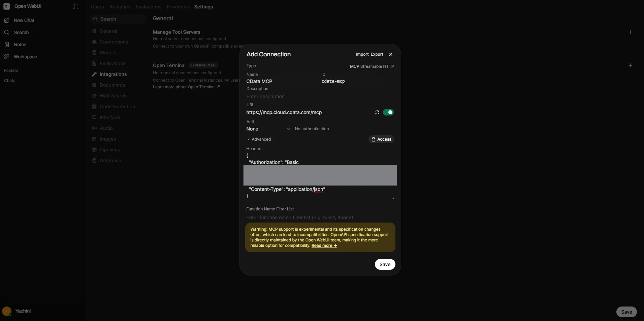Open the Functions tab
The height and width of the screenshot is (321, 644).
click(x=178, y=7)
